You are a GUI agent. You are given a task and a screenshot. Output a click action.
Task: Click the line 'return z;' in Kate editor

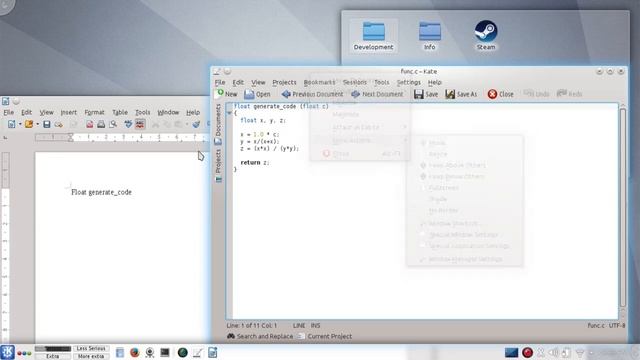255,162
